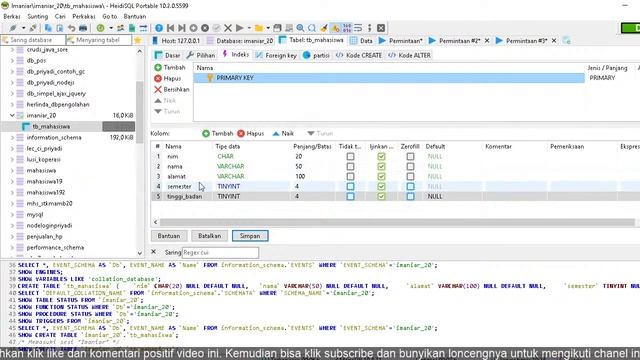The height and width of the screenshot is (360, 640).
Task: Click the crossed-box icon at toolbar end
Action: [381, 28]
